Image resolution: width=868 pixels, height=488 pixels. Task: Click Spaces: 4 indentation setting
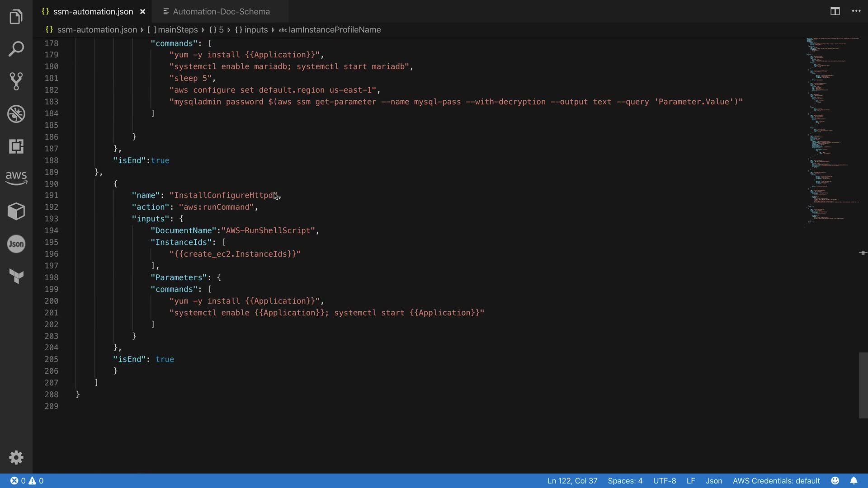click(625, 481)
